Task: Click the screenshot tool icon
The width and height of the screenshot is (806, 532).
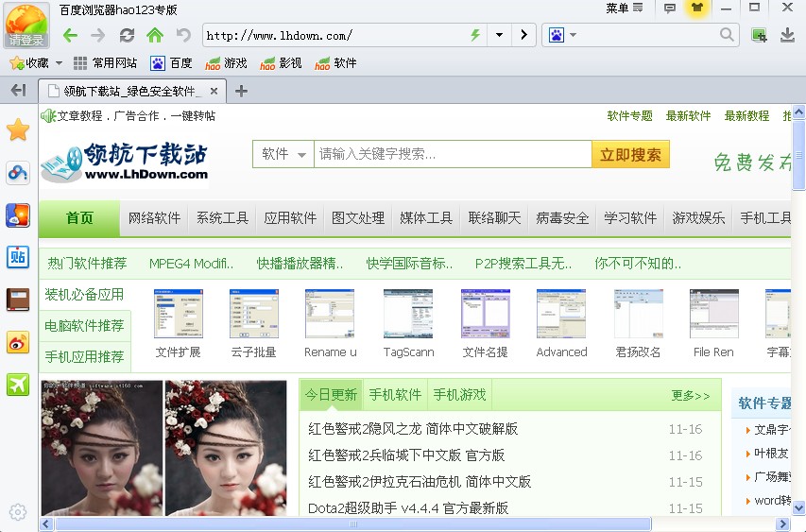Action: [759, 36]
